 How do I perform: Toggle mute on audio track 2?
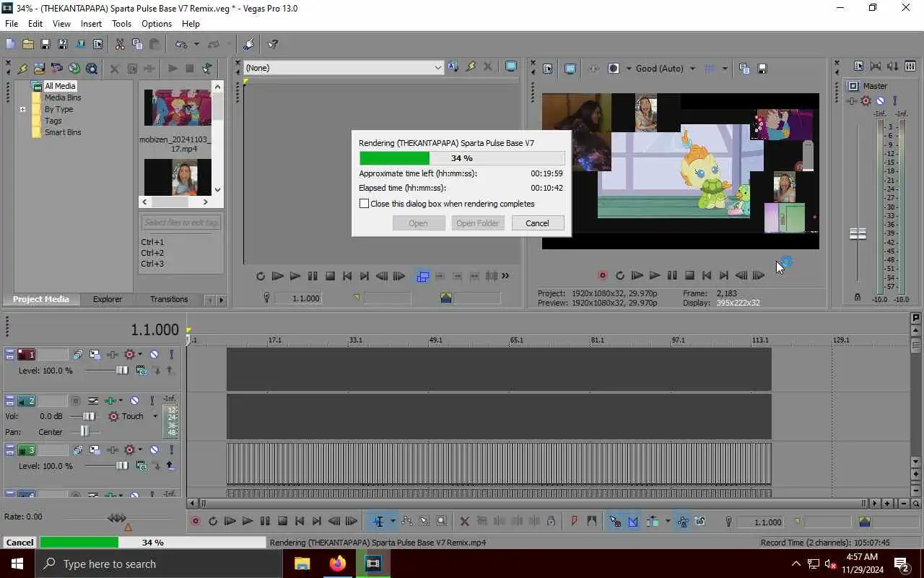(134, 400)
